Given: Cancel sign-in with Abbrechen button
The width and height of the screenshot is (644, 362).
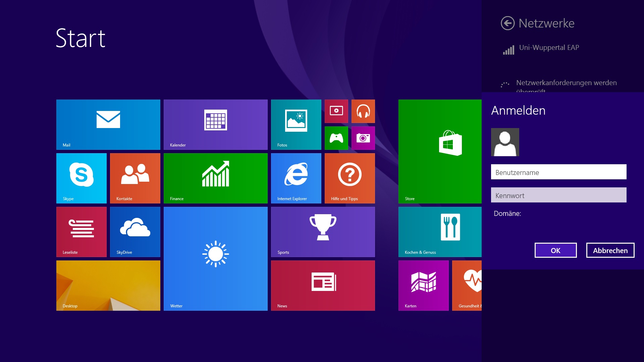Looking at the screenshot, I should pyautogui.click(x=610, y=250).
